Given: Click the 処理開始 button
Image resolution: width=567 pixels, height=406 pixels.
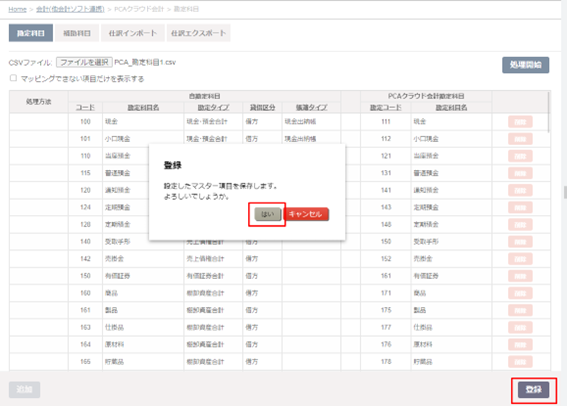Looking at the screenshot, I should pos(525,65).
